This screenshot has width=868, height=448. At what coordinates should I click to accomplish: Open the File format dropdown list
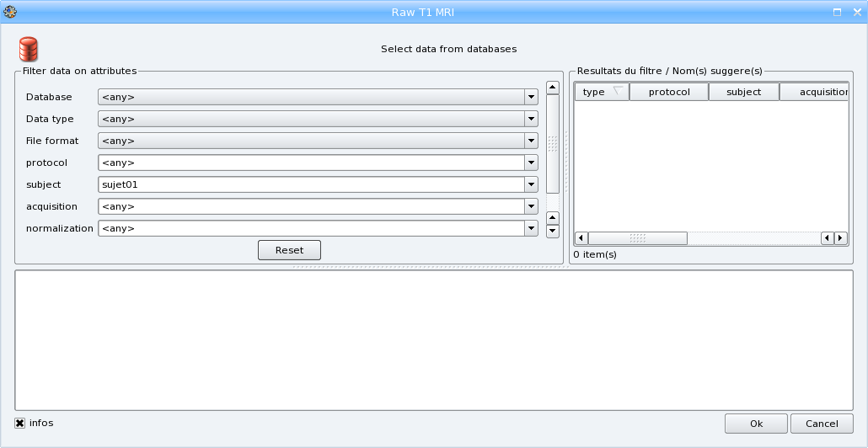tap(531, 141)
